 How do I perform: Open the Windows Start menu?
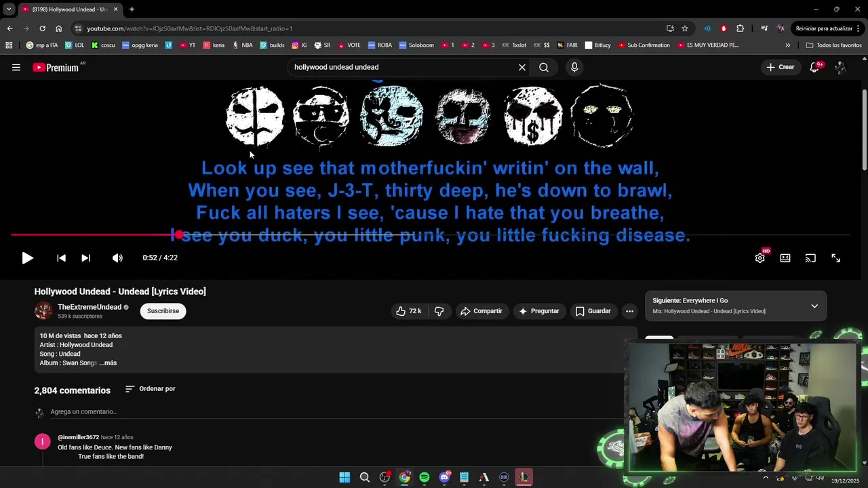(344, 477)
